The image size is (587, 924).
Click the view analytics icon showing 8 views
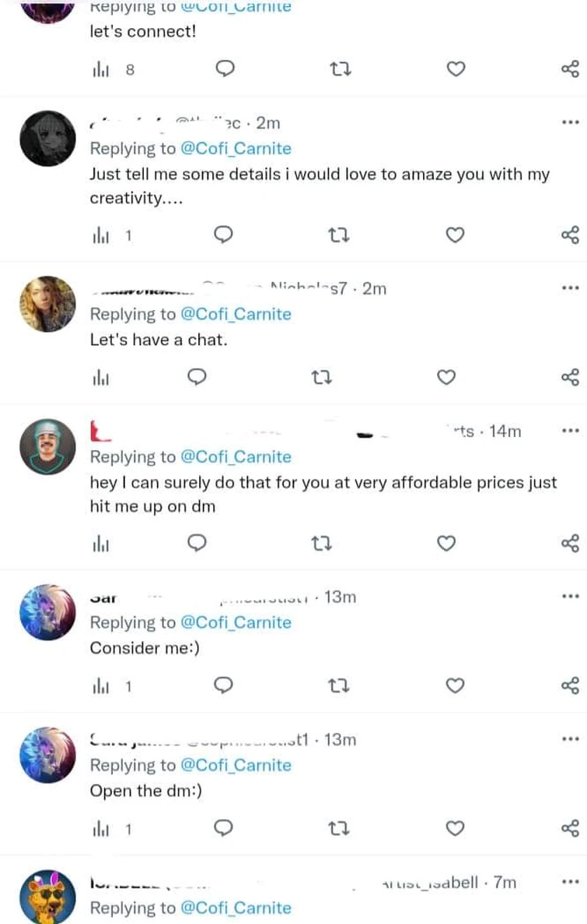point(102,69)
